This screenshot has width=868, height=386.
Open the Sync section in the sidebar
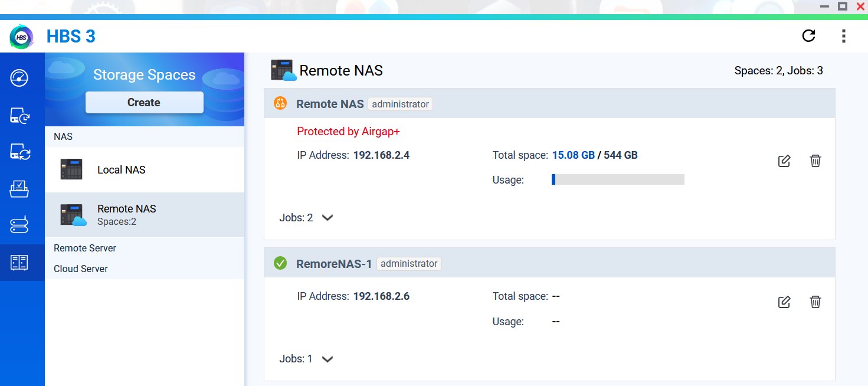pyautogui.click(x=19, y=152)
